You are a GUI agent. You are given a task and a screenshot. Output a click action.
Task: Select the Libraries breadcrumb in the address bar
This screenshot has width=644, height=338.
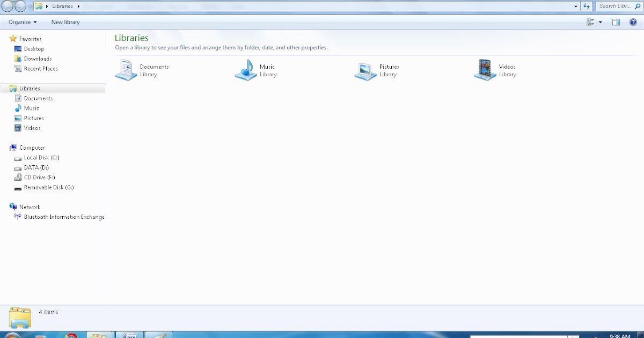pyautogui.click(x=62, y=6)
